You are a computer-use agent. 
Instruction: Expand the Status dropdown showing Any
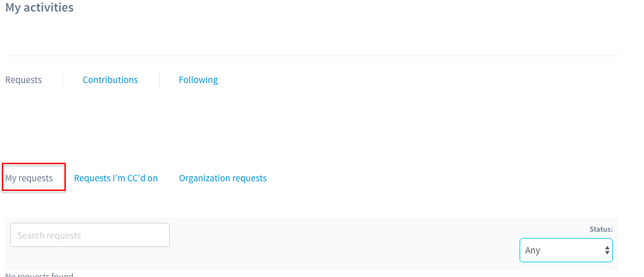tap(566, 250)
